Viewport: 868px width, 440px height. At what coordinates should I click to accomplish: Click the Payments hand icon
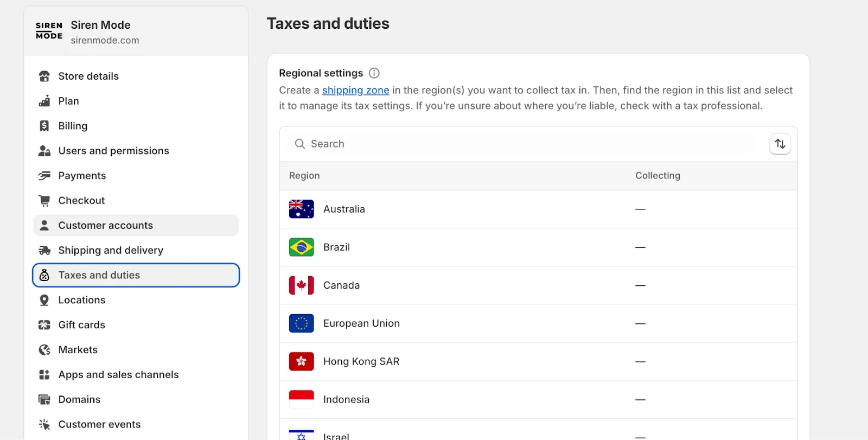coord(44,176)
